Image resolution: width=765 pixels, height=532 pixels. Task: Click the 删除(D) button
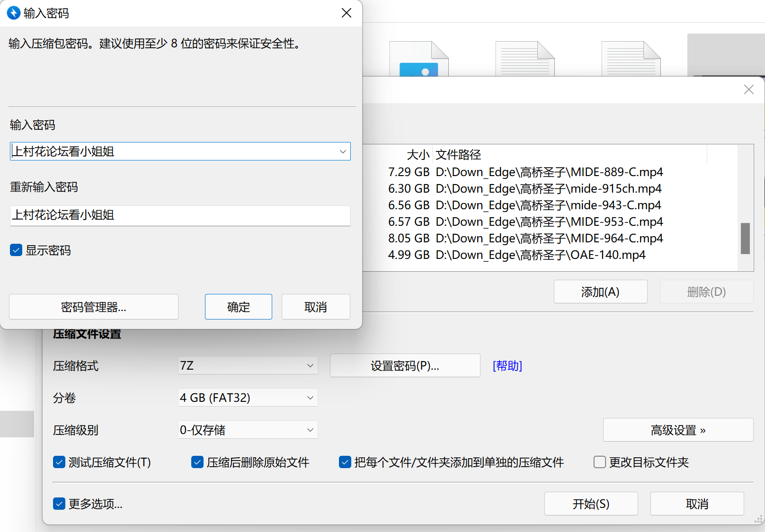click(x=706, y=292)
